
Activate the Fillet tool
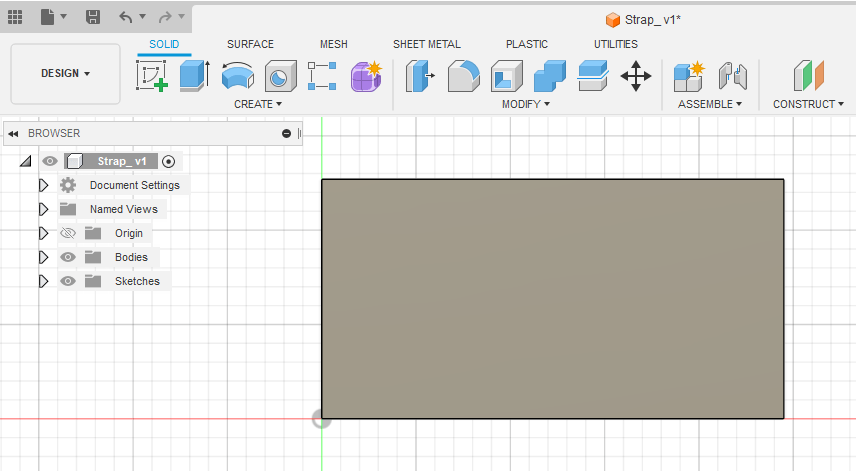(x=463, y=76)
